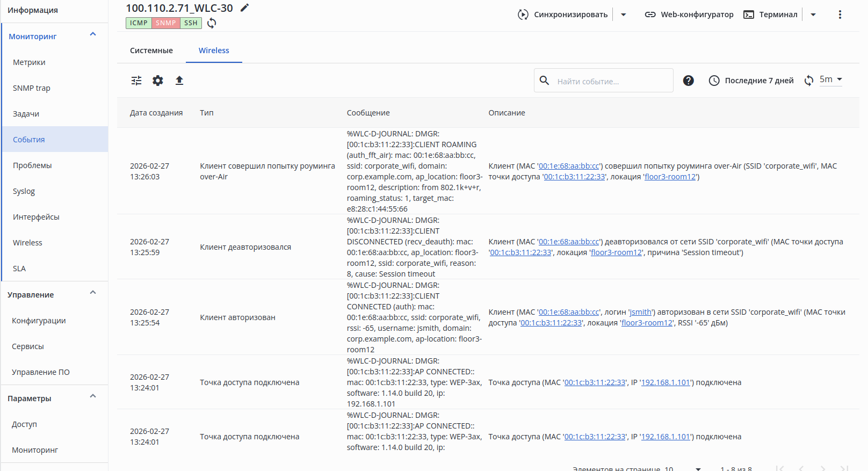This screenshot has height=471, width=868.
Task: Expand the Синхронизировать dropdown arrow
Action: coord(624,15)
